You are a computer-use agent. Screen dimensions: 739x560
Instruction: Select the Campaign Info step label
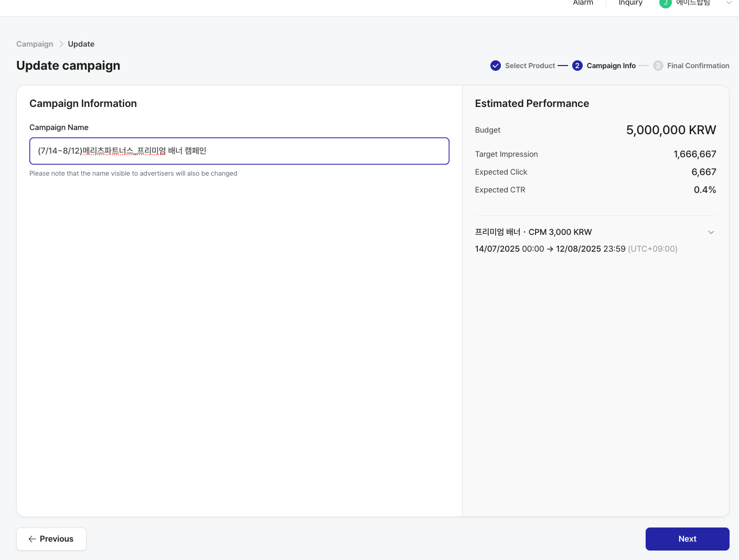point(611,66)
